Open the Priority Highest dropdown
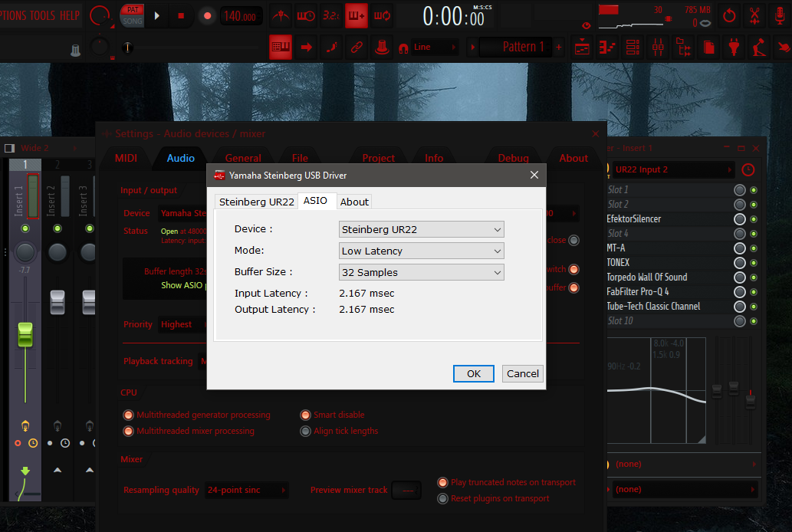792x532 pixels. point(182,324)
